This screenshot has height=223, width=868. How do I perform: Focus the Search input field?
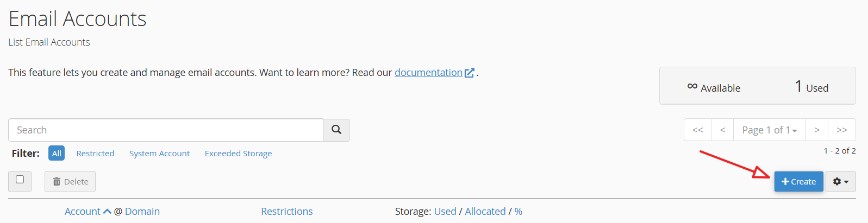click(166, 130)
